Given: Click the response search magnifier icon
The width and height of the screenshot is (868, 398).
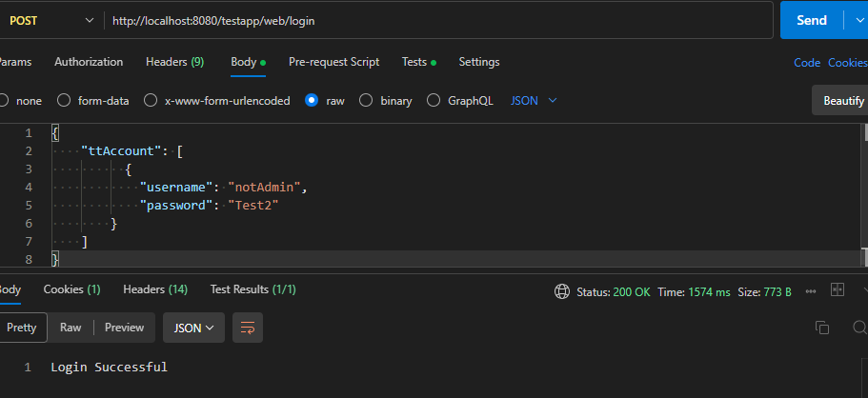Looking at the screenshot, I should tap(860, 328).
